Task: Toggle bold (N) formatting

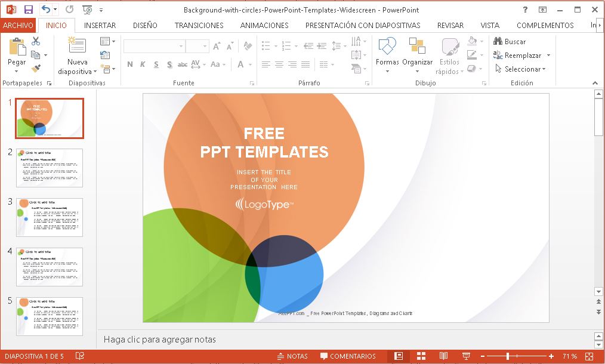Action: tap(130, 64)
